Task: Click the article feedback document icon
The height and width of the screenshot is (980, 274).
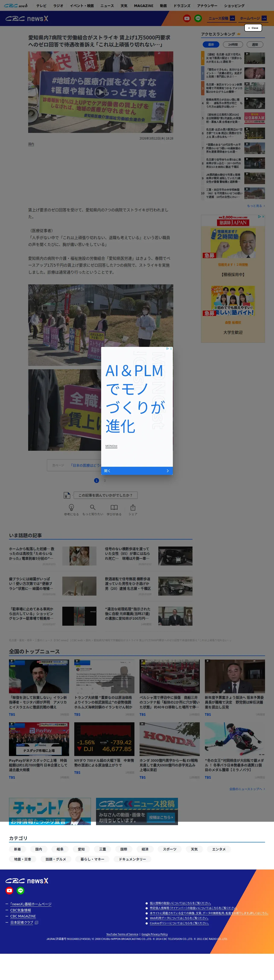Action: pyautogui.click(x=67, y=495)
